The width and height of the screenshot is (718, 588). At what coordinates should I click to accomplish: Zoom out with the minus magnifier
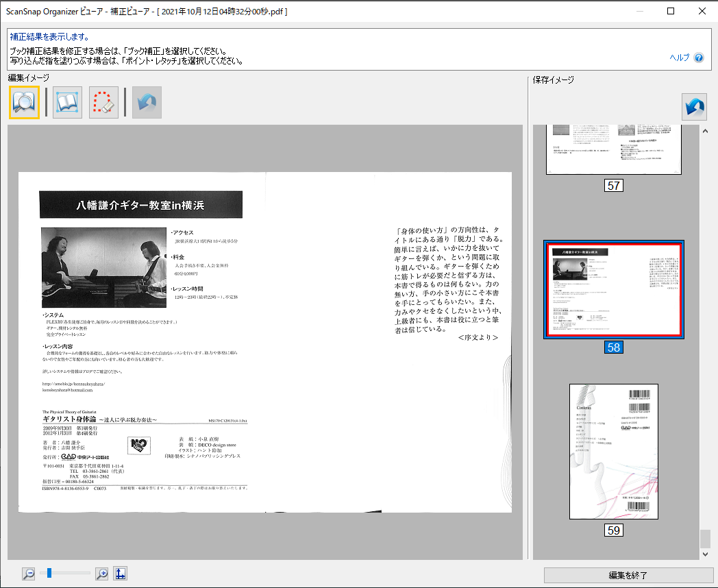[28, 574]
